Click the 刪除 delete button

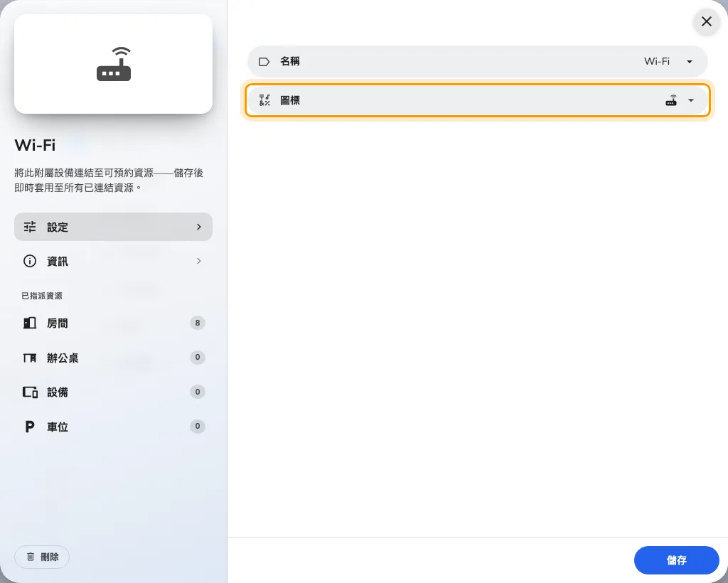[x=42, y=557]
